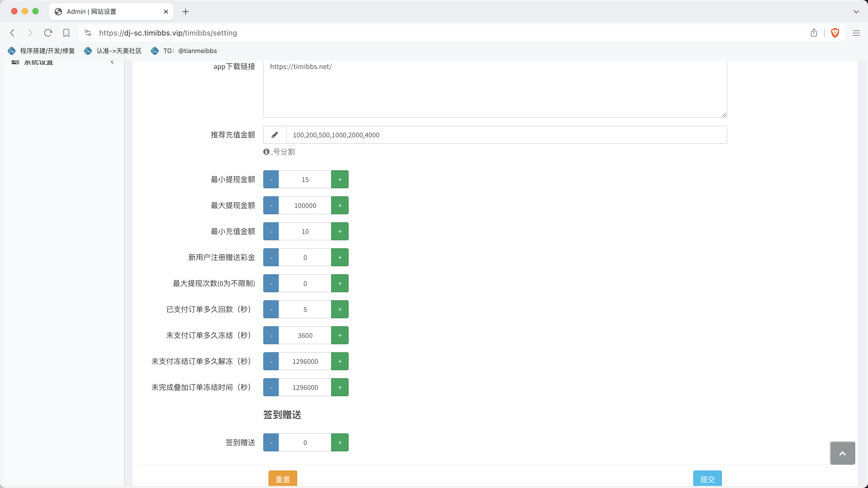Decrease 新用户注册赠送彩金 with minus button
The width and height of the screenshot is (868, 488).
pos(271,257)
